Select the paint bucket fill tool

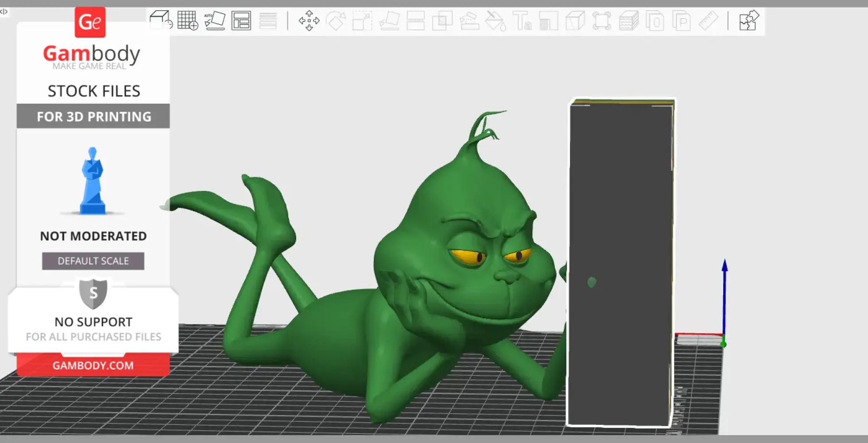pos(494,20)
